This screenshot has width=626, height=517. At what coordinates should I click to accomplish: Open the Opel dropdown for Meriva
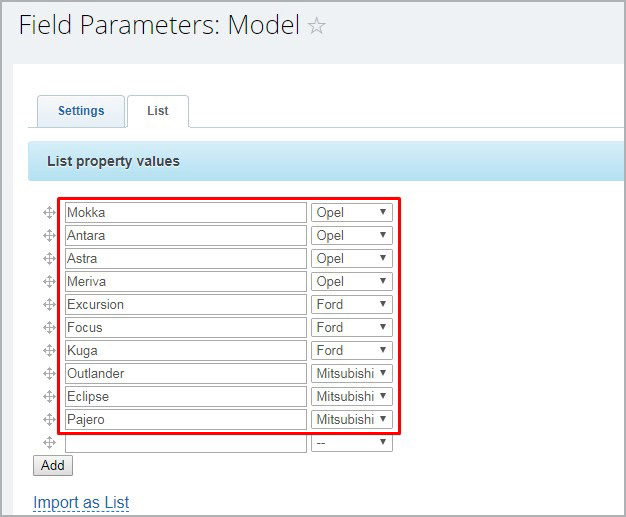coord(352,281)
